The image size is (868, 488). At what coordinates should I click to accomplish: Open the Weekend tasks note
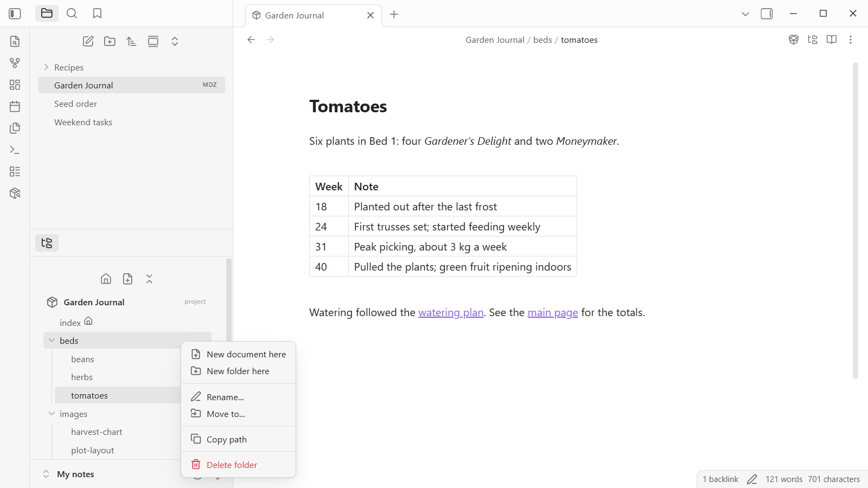pos(131,122)
